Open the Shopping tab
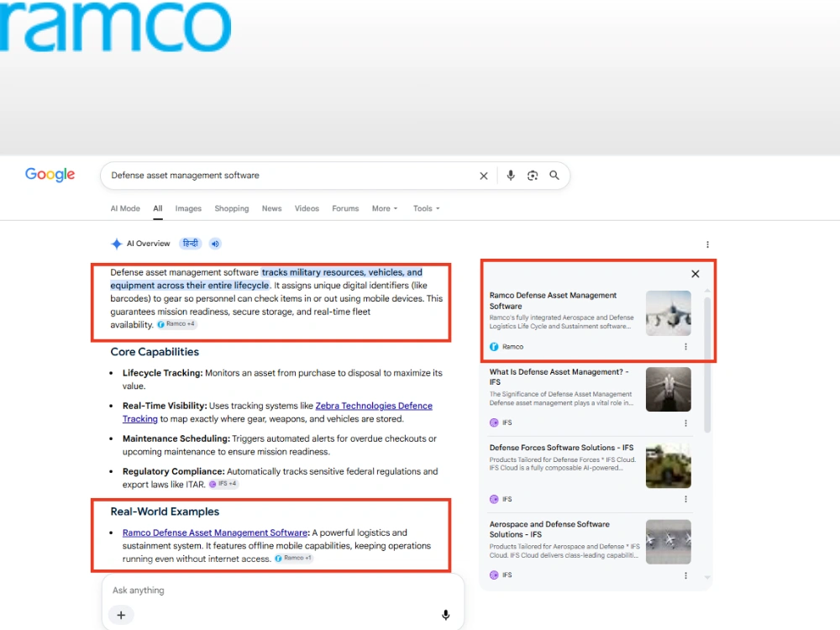Viewport: 840px width, 630px height. pyautogui.click(x=232, y=208)
